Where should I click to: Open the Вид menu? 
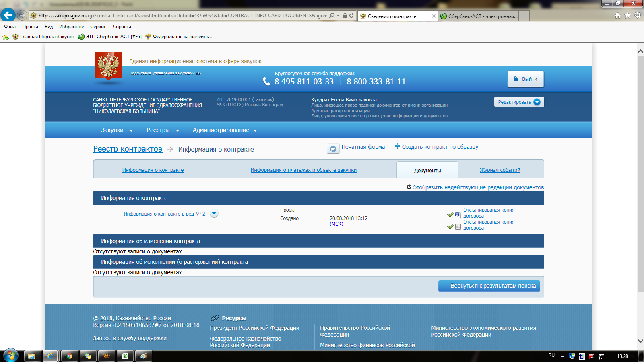49,27
